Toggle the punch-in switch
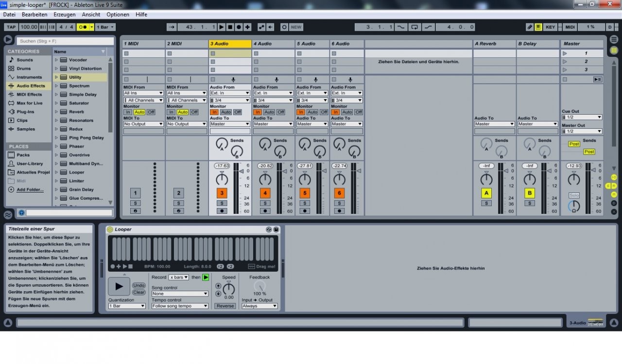 (401, 27)
